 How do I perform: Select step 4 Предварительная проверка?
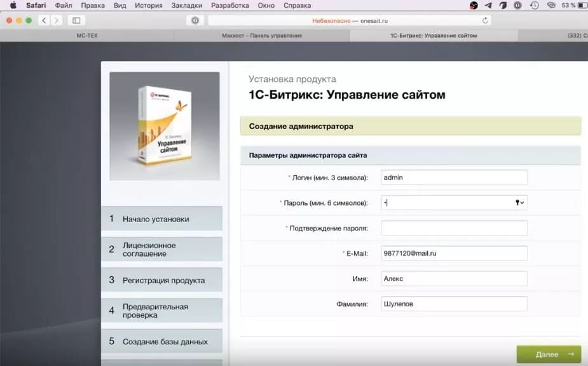[x=161, y=311]
